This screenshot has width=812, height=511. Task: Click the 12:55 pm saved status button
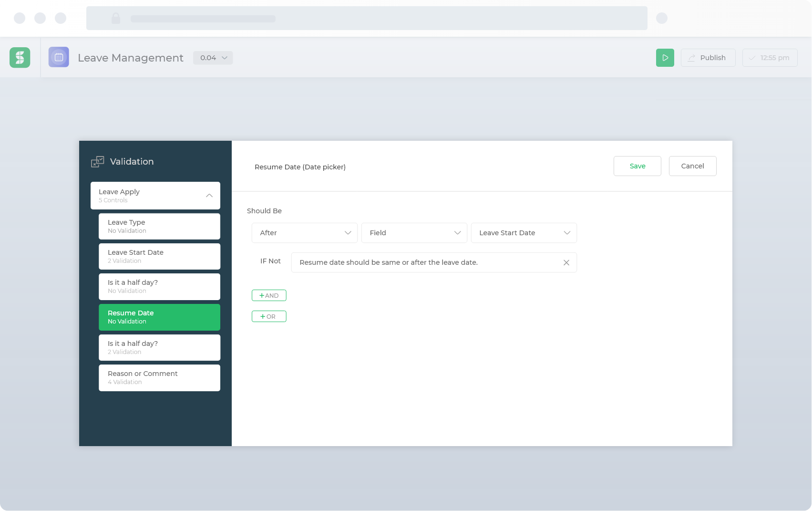pos(770,58)
